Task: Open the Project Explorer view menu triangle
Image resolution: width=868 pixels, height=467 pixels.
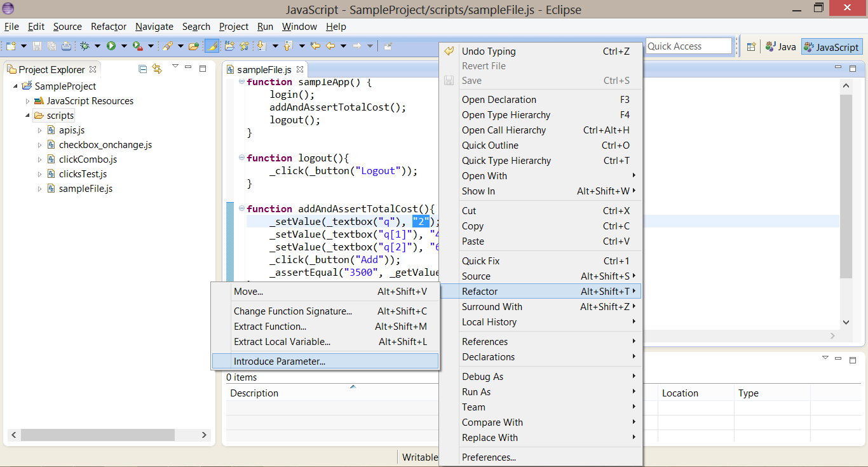Action: [x=173, y=66]
